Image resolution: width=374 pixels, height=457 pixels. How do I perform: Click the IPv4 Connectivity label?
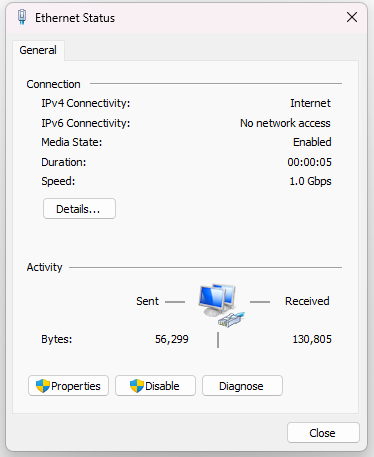tap(86, 103)
